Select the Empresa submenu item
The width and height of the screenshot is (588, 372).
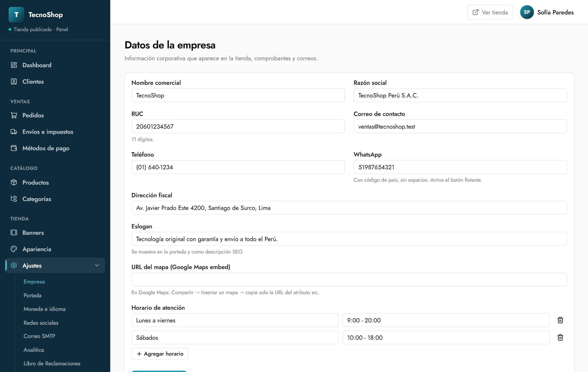click(x=34, y=282)
